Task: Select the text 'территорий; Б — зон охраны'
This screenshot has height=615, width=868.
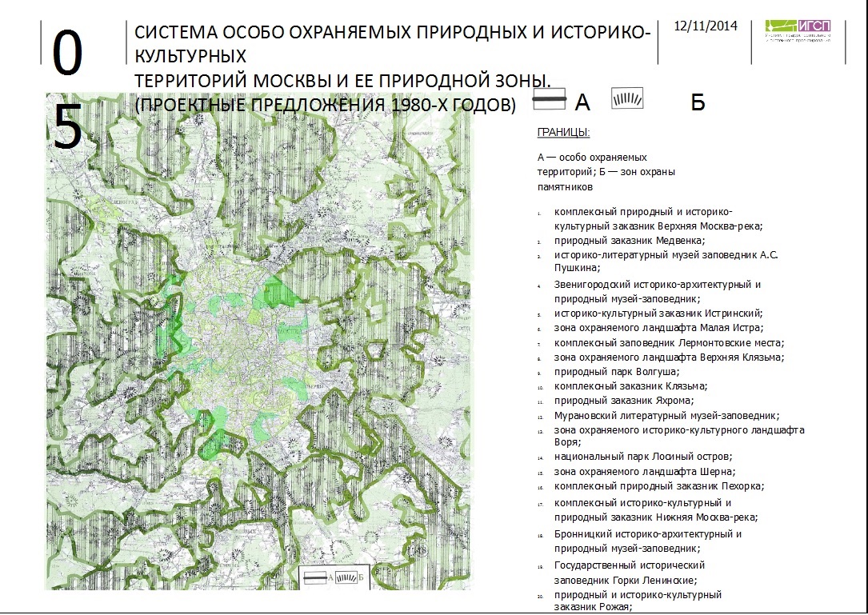Action: 606,172
